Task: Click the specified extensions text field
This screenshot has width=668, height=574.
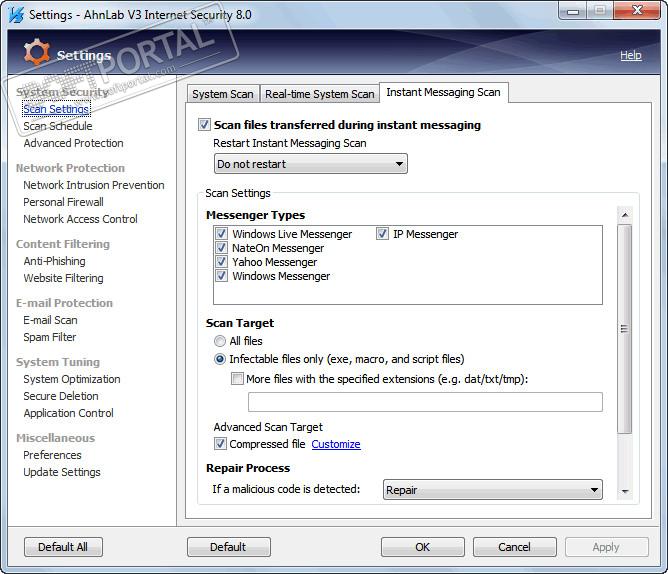Action: (425, 402)
